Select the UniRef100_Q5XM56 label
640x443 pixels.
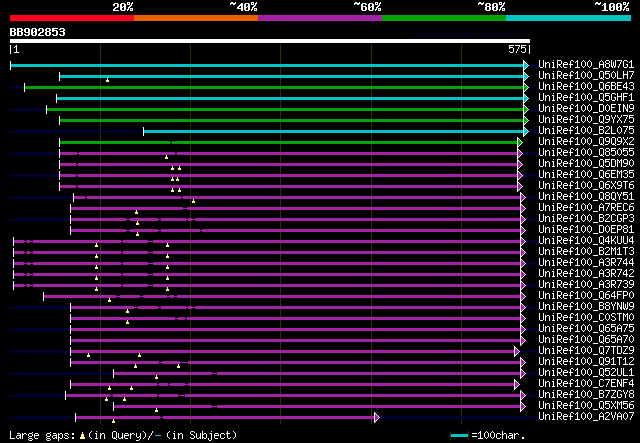pos(586,406)
